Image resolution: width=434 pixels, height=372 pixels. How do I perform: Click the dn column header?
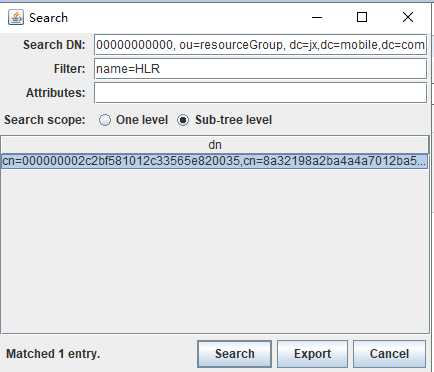click(x=215, y=145)
